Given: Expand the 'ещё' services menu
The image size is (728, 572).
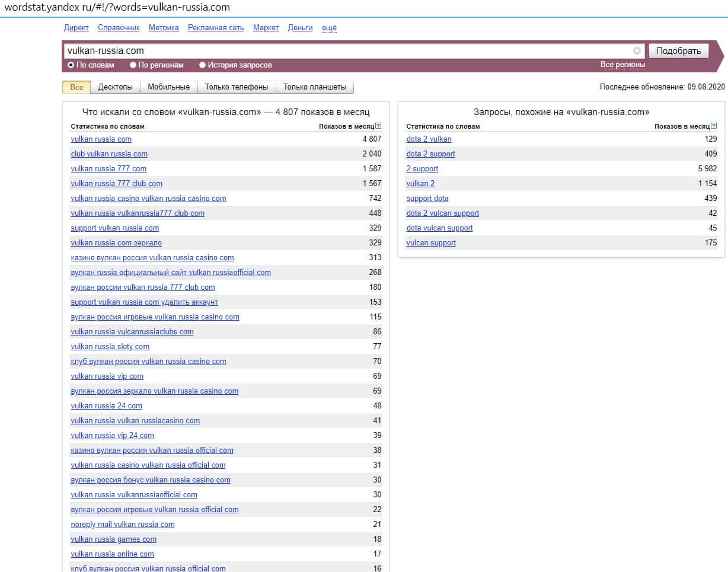Looking at the screenshot, I should (329, 28).
